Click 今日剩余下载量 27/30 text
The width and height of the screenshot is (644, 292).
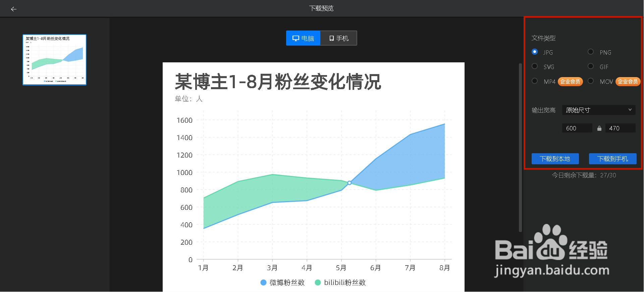584,175
